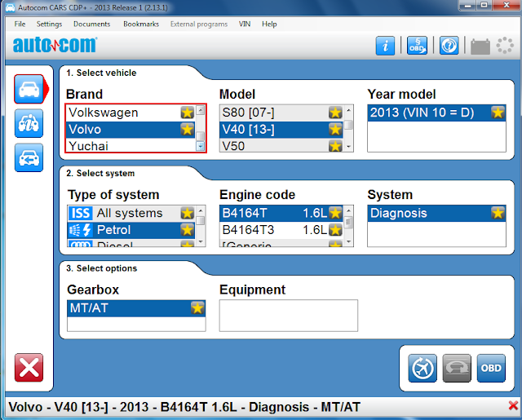Open the File menu
This screenshot has height=420, width=522.
[20, 24]
